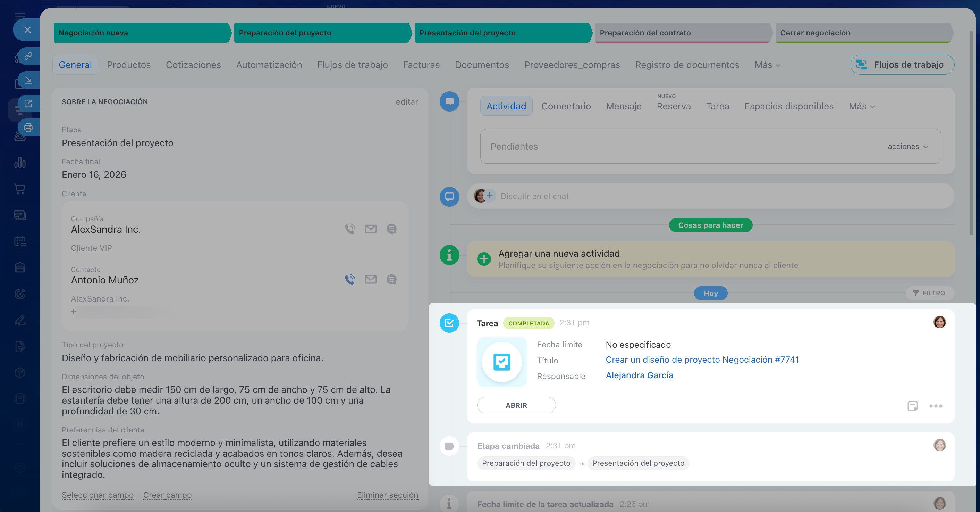
Task: Open Más dropdown in activity timeline tabs
Action: tap(861, 106)
